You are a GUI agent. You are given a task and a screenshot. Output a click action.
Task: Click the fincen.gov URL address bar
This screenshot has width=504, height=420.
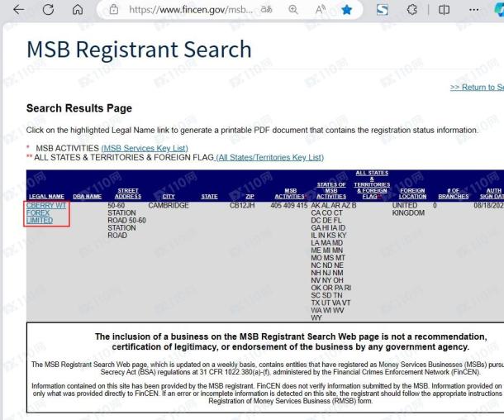[x=190, y=10]
